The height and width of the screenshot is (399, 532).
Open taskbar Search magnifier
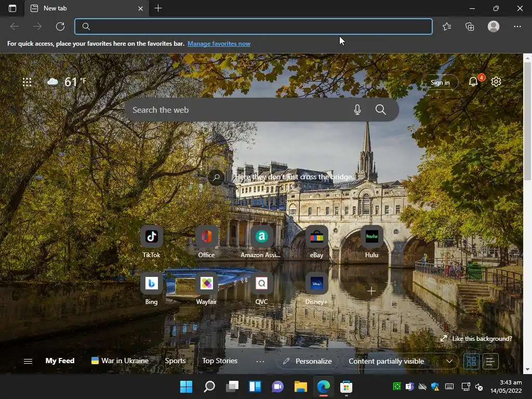tap(209, 387)
